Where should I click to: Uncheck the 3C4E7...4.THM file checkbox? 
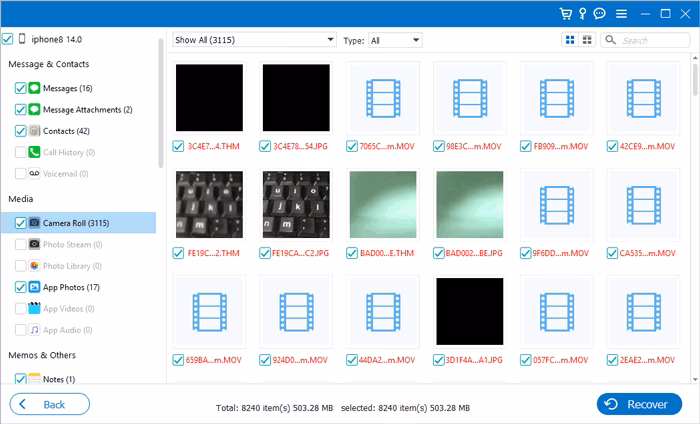click(180, 146)
